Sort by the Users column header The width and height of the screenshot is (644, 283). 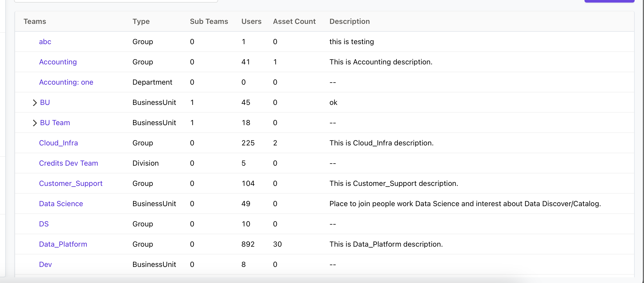(x=251, y=21)
